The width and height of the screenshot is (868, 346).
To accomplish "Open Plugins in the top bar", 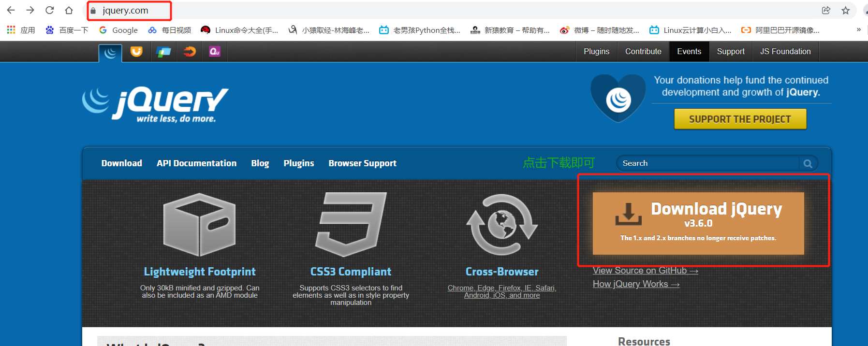I will (596, 51).
